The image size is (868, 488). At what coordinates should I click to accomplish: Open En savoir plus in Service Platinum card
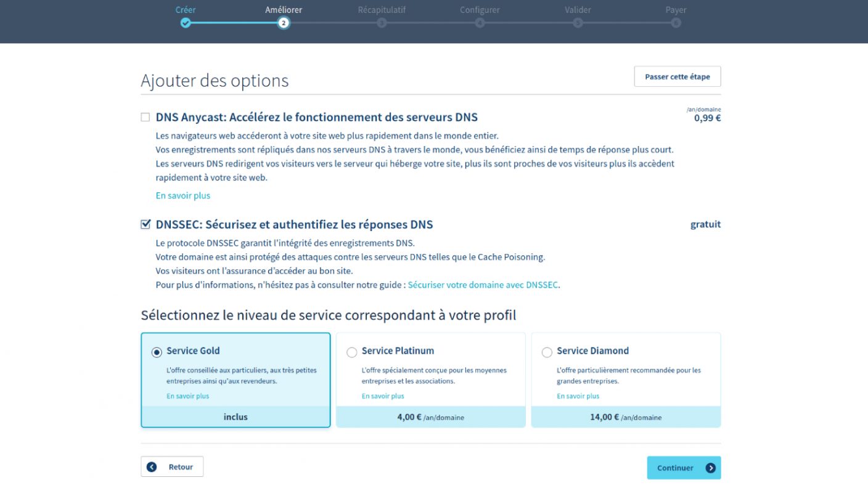(x=383, y=396)
